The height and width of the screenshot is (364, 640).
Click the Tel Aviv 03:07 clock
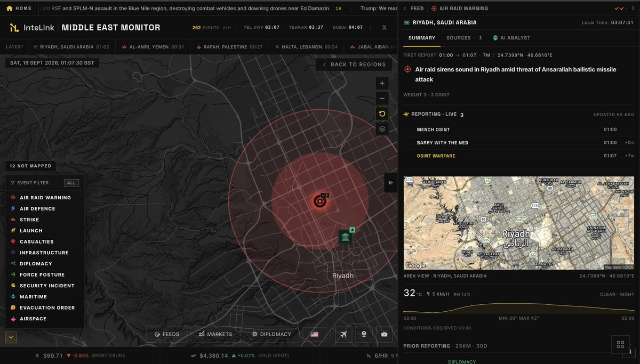click(x=261, y=27)
